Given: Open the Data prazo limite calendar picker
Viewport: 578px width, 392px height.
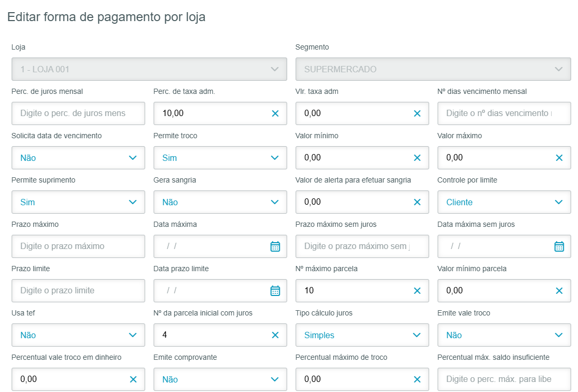Looking at the screenshot, I should (275, 291).
